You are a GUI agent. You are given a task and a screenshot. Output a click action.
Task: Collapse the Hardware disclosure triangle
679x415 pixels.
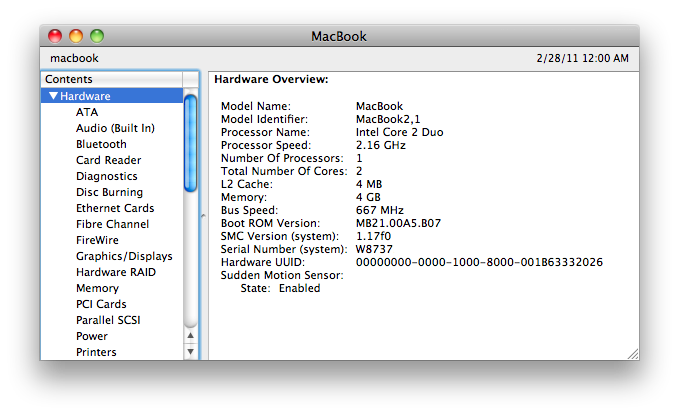(53, 96)
